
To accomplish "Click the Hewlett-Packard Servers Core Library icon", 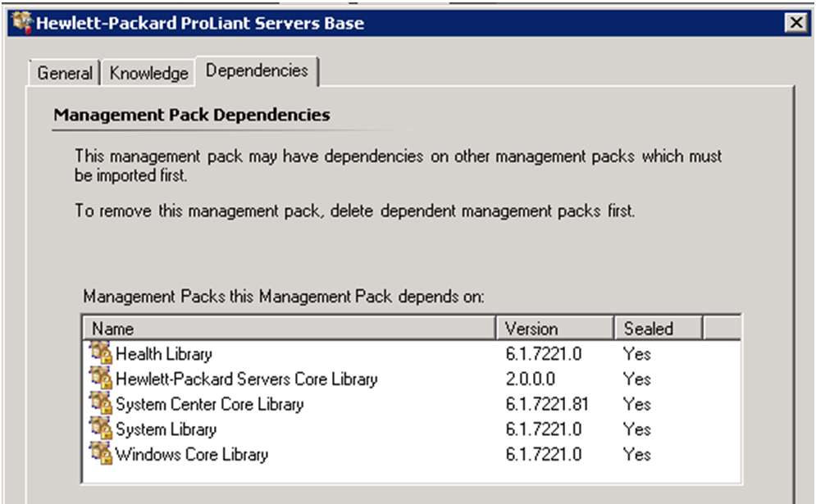I will tap(101, 379).
